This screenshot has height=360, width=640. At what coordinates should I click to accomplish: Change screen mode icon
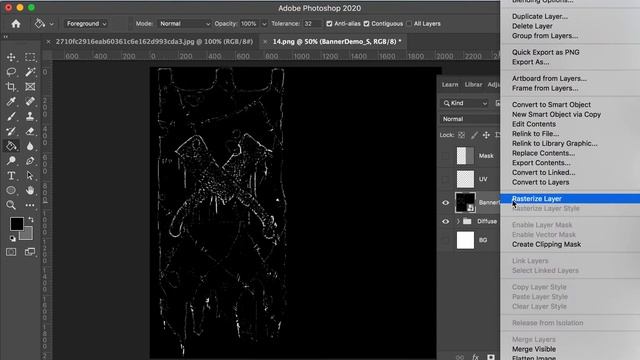click(30, 252)
